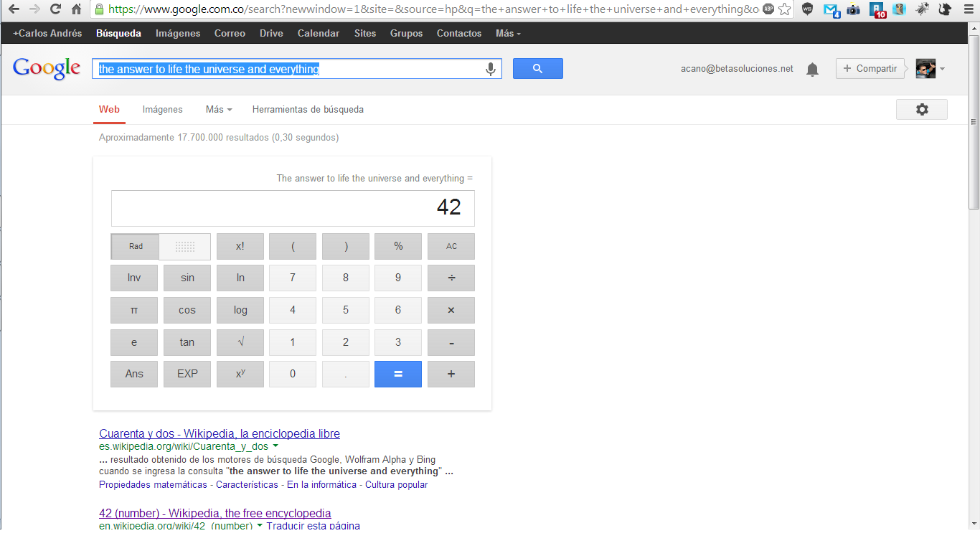980x551 pixels.
Task: Open Contactos in the top bar
Action: 459,34
